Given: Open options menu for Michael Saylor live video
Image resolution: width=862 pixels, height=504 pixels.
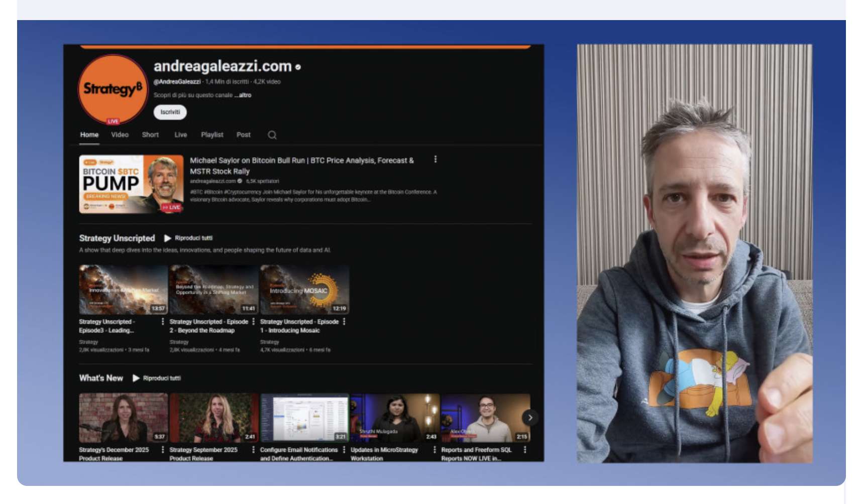Looking at the screenshot, I should pos(435,160).
